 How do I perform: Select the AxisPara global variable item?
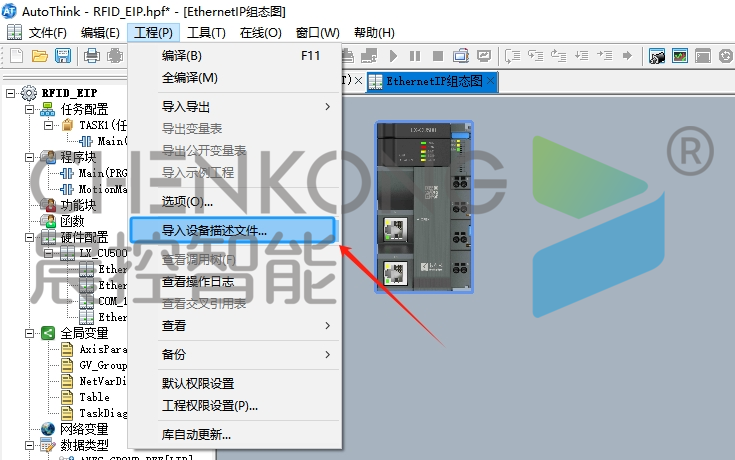tap(103, 349)
